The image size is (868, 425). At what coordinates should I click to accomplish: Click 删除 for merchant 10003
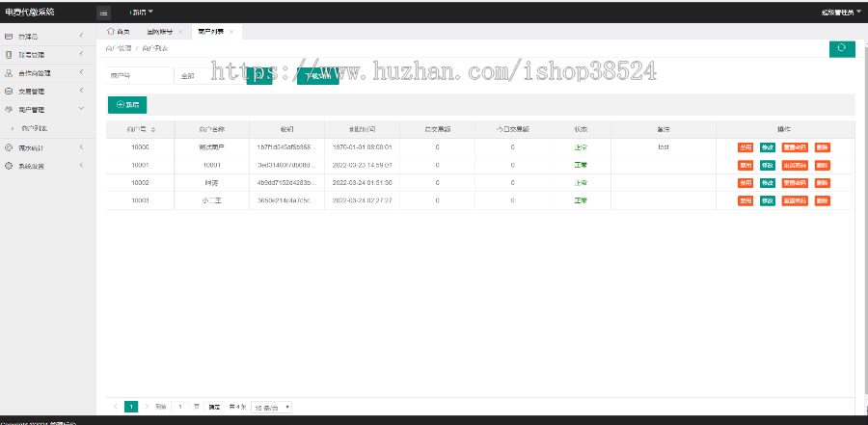click(822, 200)
